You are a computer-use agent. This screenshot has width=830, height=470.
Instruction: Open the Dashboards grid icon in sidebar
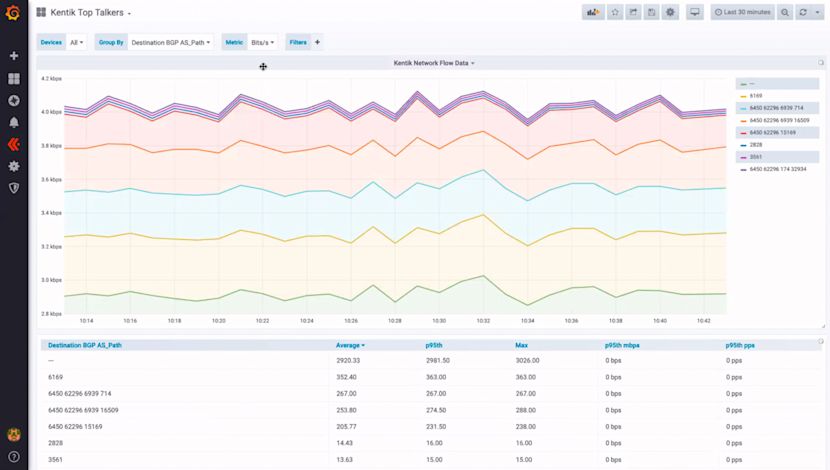pos(14,79)
